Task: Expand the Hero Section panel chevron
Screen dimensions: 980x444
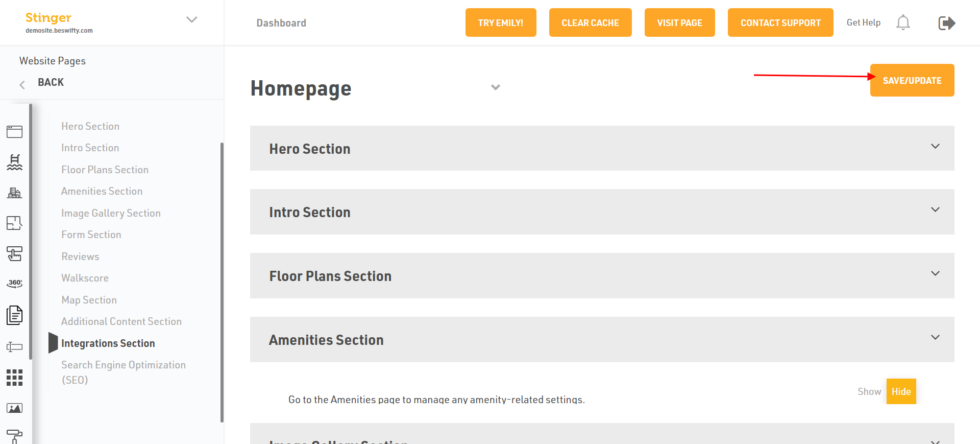Action: tap(935, 147)
